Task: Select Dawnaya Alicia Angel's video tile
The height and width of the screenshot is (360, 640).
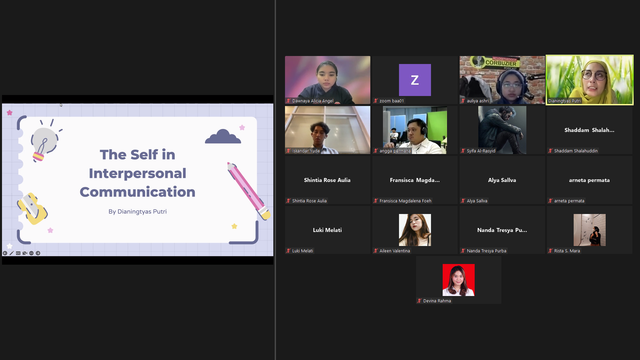Action: 328,80
